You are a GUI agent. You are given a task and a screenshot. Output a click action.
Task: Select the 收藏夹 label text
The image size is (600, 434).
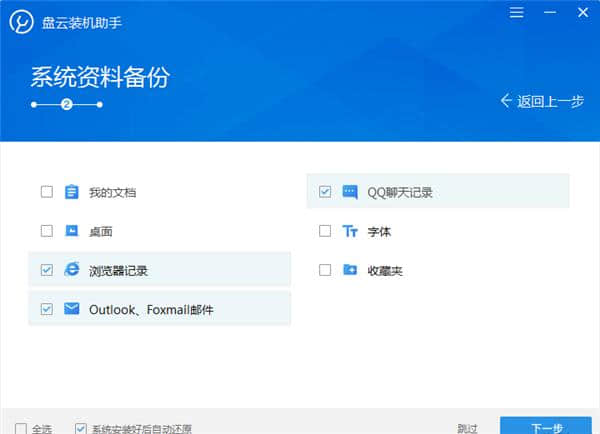click(x=385, y=271)
